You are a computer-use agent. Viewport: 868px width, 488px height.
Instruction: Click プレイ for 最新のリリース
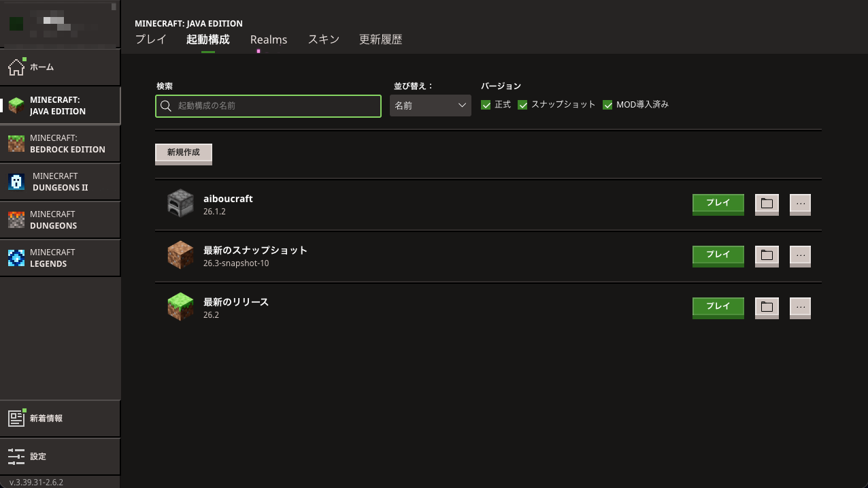[718, 307]
